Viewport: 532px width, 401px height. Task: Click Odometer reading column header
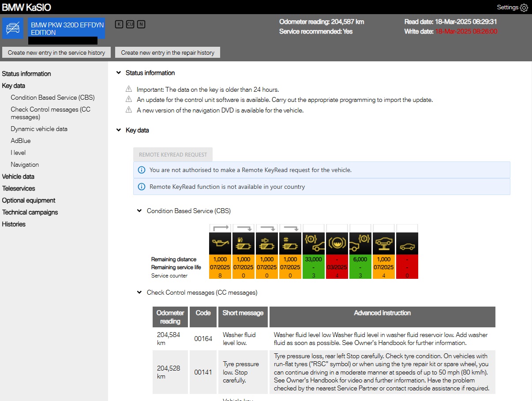pos(170,317)
